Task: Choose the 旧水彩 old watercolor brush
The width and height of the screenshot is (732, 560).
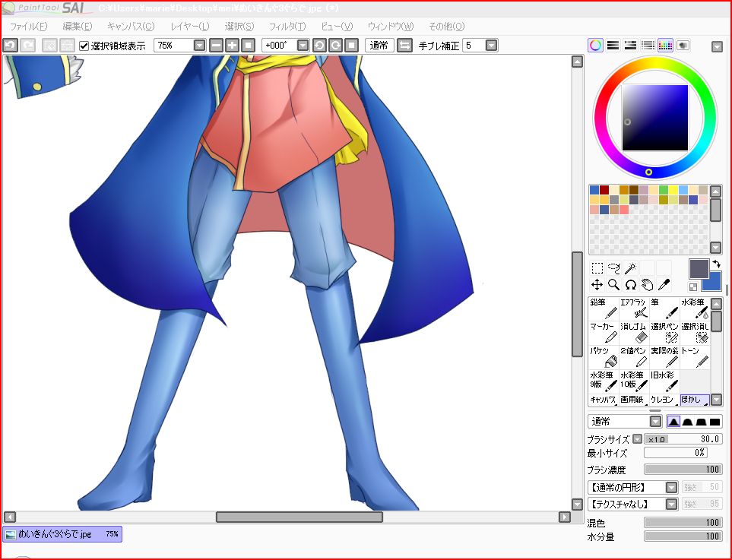Action: [664, 381]
